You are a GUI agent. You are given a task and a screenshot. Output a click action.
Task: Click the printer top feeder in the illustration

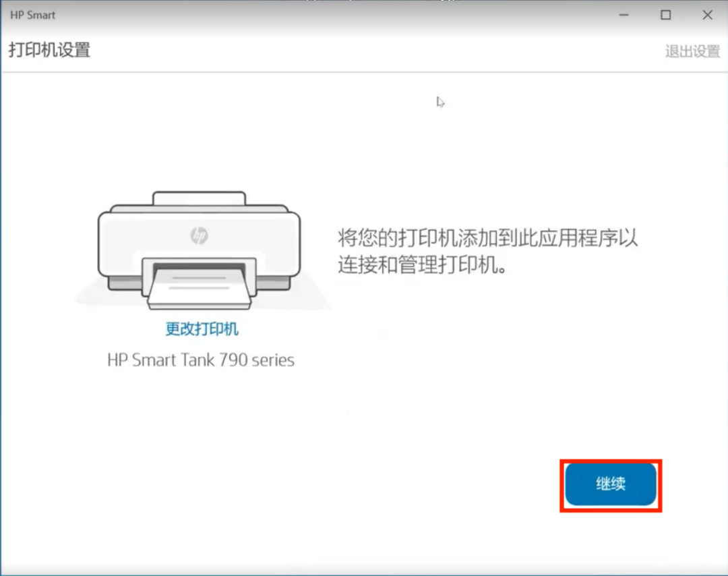pos(200,198)
